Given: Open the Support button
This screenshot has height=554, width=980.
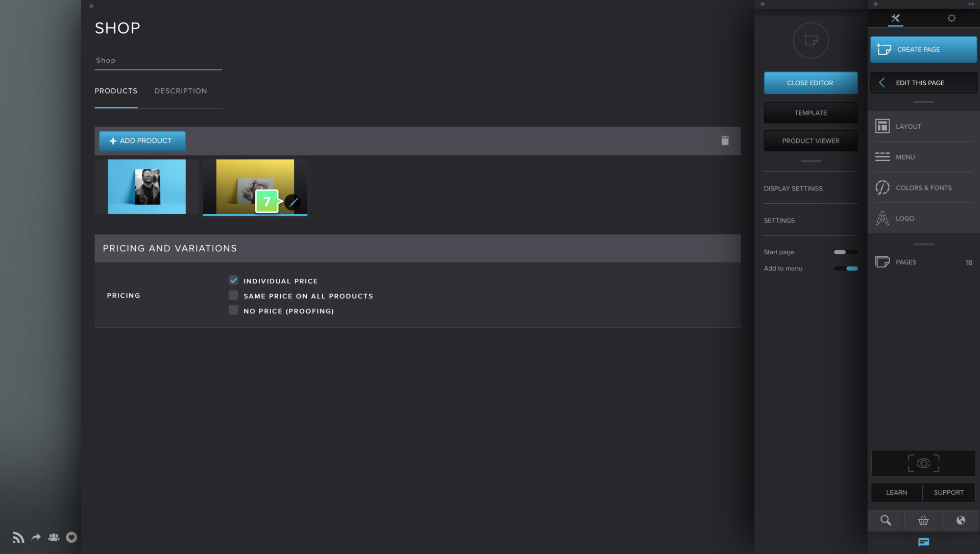Looking at the screenshot, I should (949, 493).
